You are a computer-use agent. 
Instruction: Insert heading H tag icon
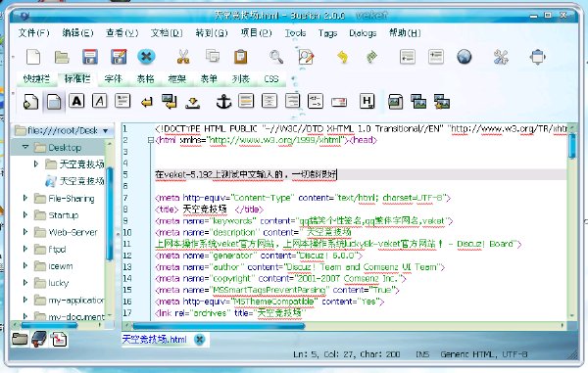[367, 102]
